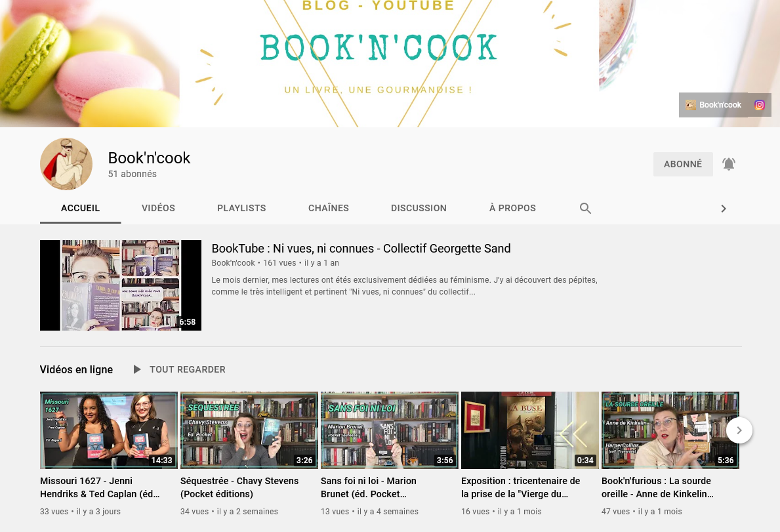The width and height of the screenshot is (780, 532).
Task: Play the Séquestrée Chevy Stevens video thumbnail
Action: (249, 430)
